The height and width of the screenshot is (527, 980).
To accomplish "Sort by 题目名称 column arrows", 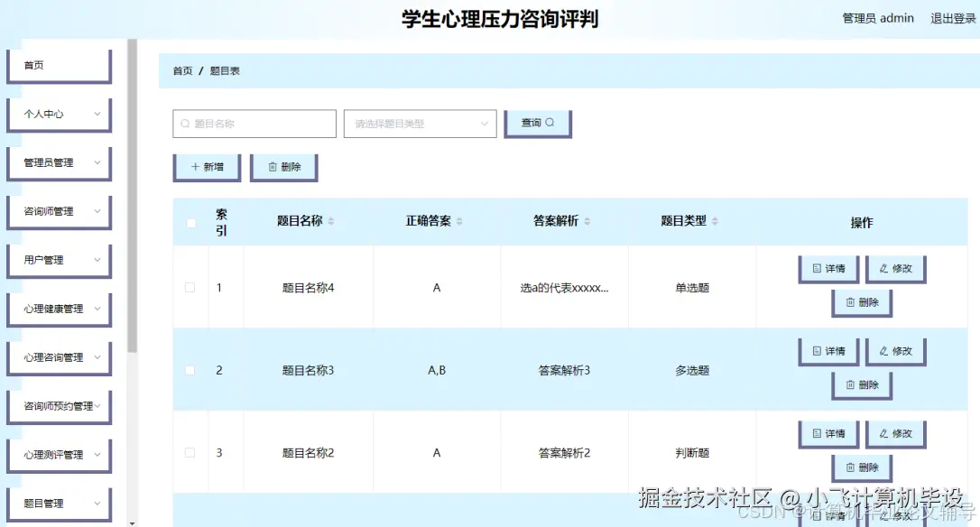I will coord(331,221).
